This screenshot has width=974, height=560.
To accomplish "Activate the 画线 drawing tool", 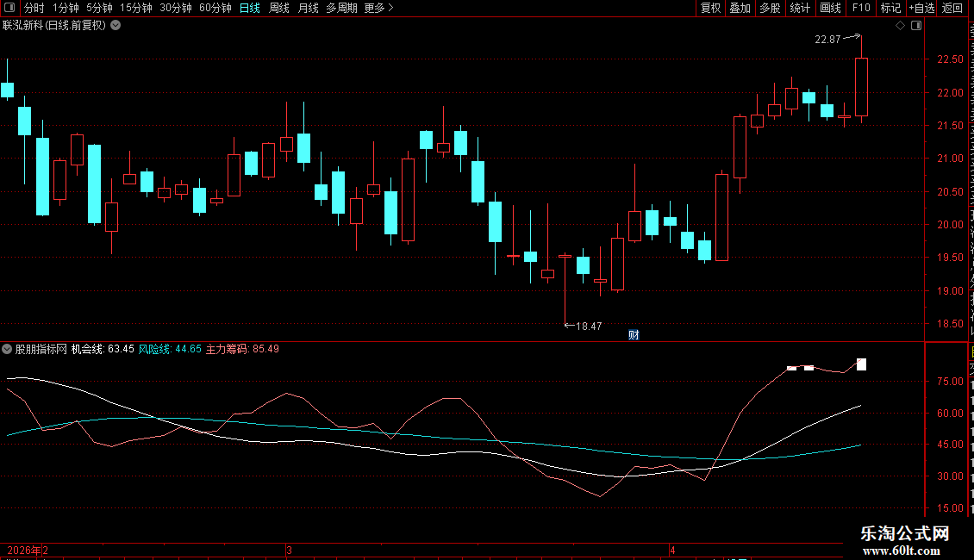I will (831, 8).
